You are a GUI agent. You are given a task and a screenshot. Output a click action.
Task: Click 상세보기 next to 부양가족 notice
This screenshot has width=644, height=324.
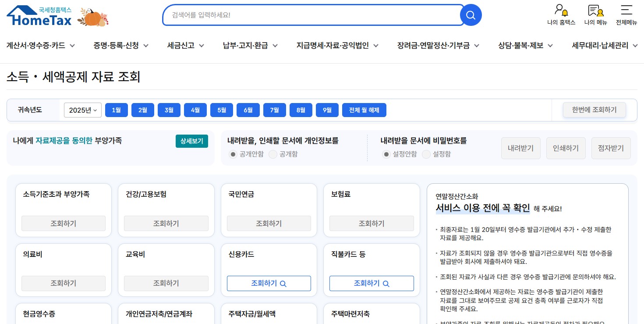192,141
